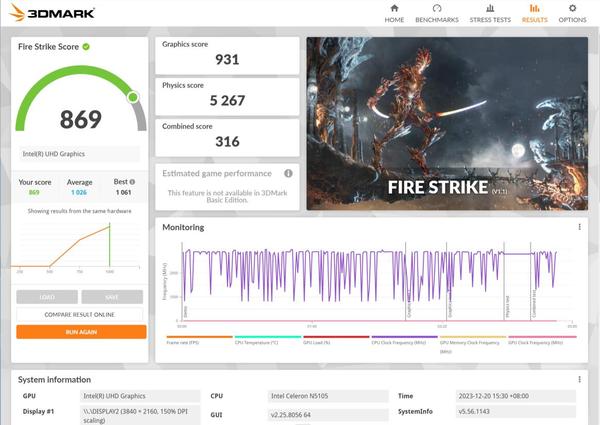Viewport: 600px width, 425px height.
Task: Open Stress Tests bar-chart icon
Action: pos(490,9)
